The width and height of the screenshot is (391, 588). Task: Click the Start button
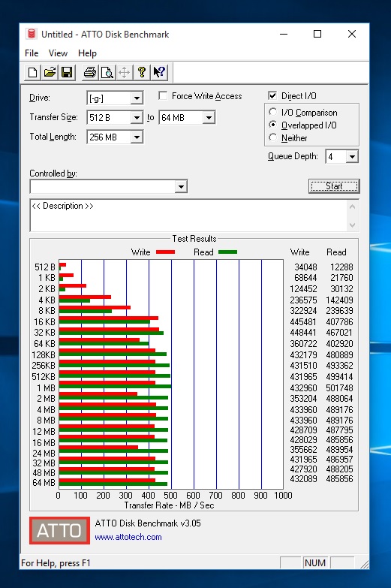334,186
